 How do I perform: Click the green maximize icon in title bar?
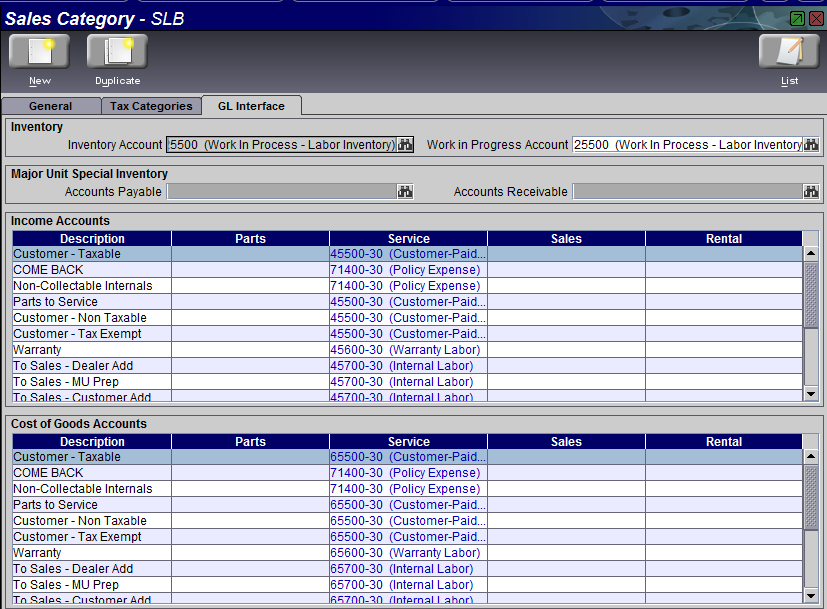pos(797,19)
